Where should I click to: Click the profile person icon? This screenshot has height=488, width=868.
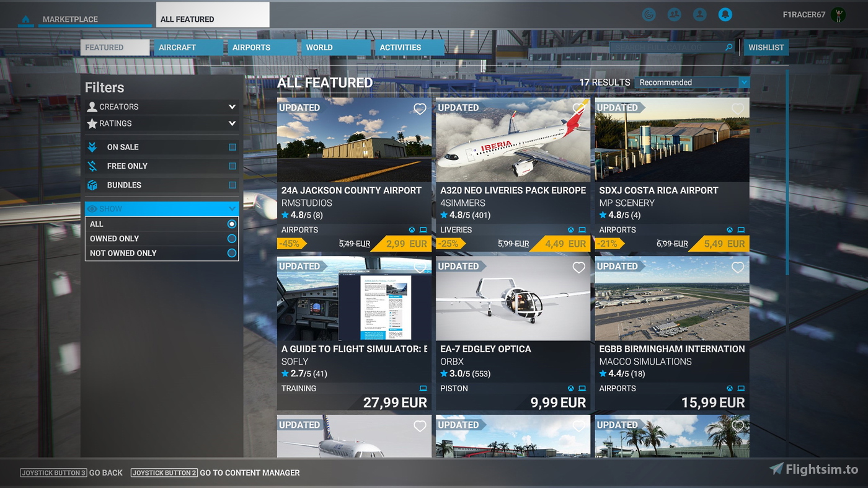tap(699, 14)
